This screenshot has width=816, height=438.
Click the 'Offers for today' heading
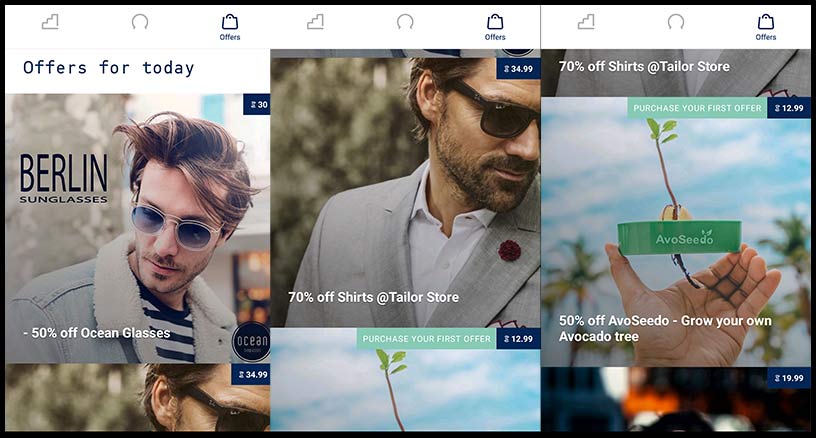(x=108, y=68)
